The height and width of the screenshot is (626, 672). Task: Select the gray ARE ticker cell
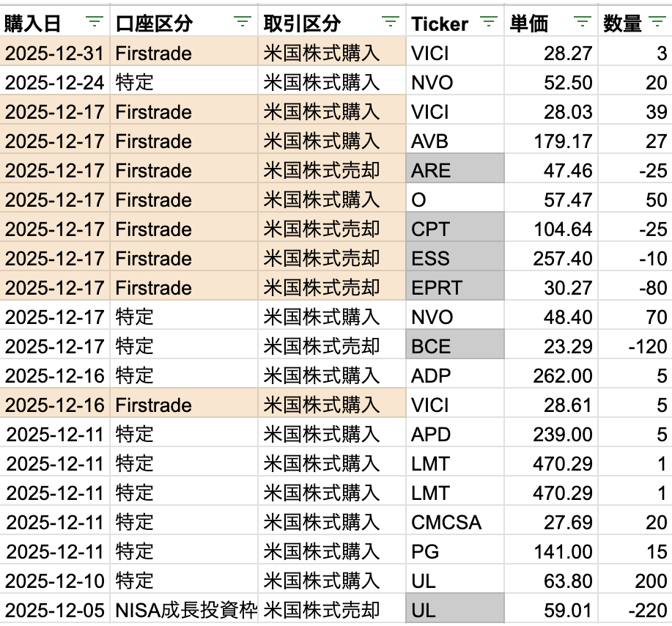tap(454, 170)
